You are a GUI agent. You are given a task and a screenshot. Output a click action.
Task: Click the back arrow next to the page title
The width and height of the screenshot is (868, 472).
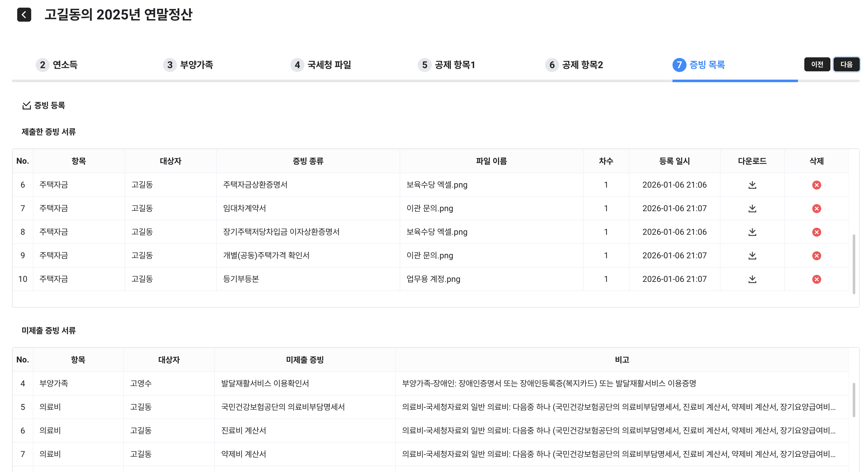coord(24,15)
